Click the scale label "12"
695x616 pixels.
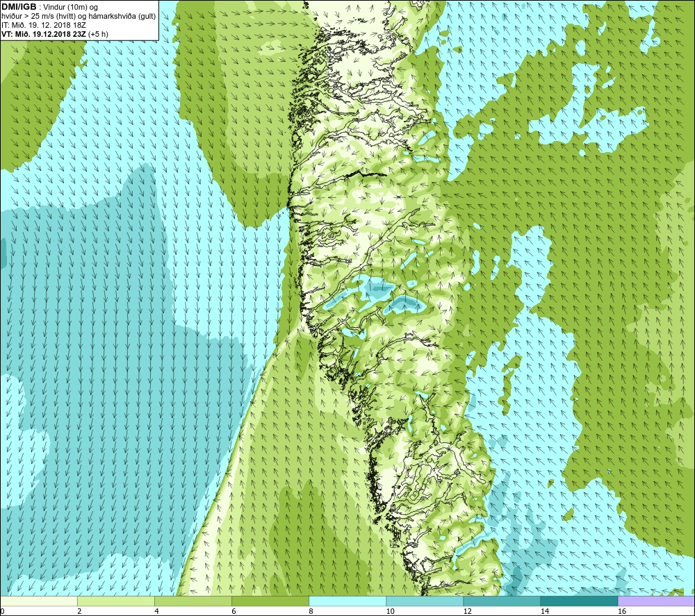coord(467,612)
